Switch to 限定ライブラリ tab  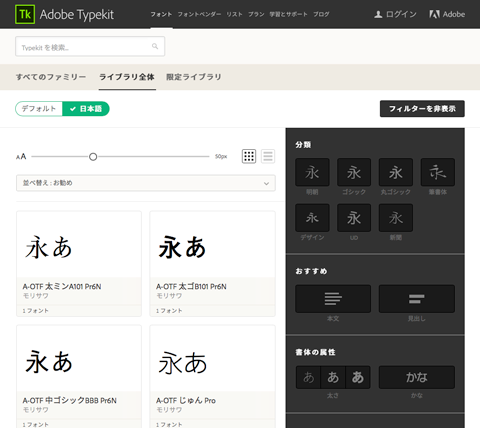[x=194, y=77]
